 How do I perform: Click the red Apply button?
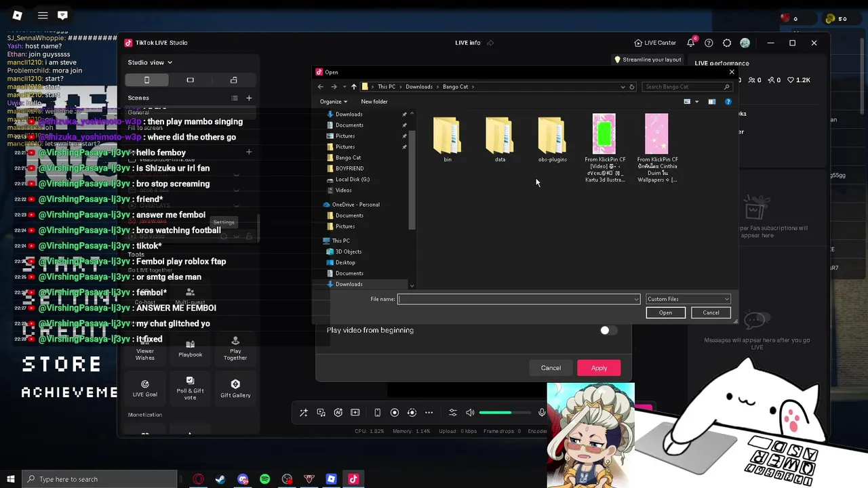(599, 368)
